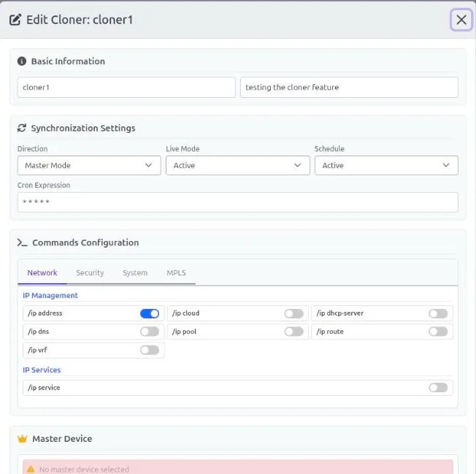The width and height of the screenshot is (476, 474).
Task: Click the description field 'testing the cloner feature'
Action: tap(349, 87)
